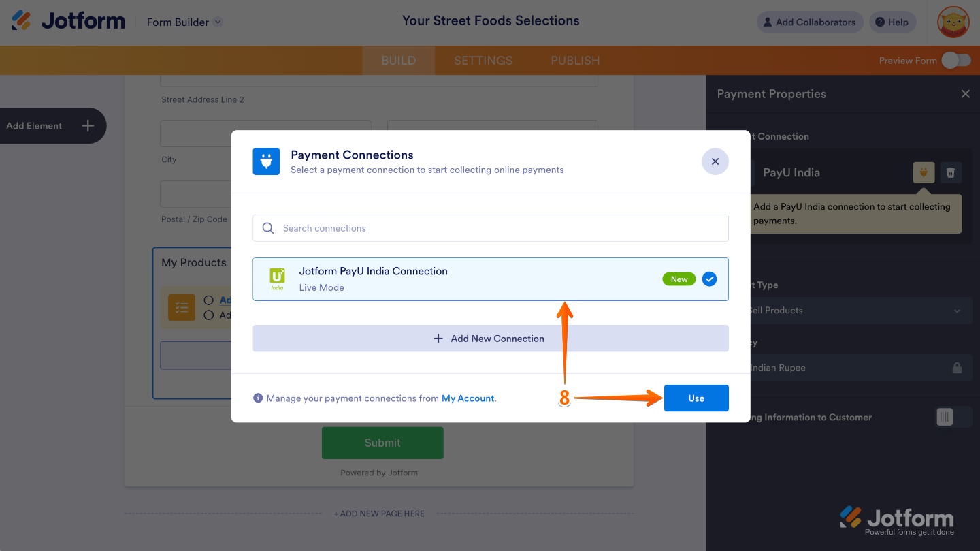
Task: Open the Add Element panel with plus icon
Action: coord(87,125)
